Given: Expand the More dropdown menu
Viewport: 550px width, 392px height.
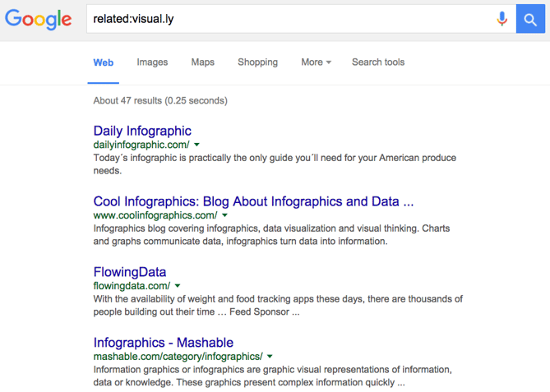Looking at the screenshot, I should [316, 62].
